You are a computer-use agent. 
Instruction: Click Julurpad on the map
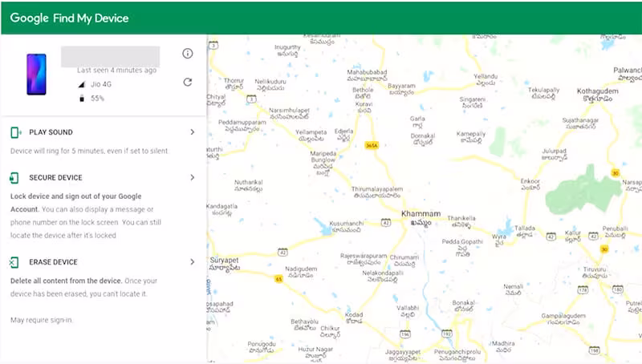[554, 154]
